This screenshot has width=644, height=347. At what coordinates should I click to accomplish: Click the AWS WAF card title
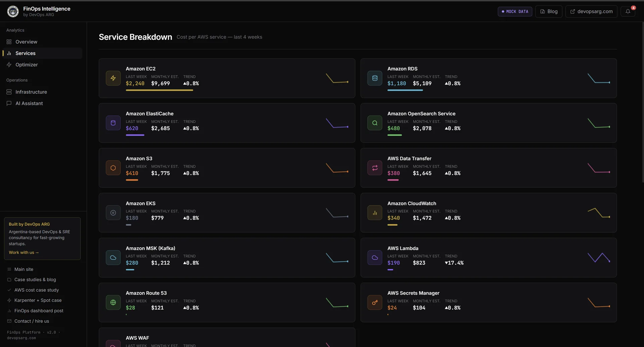pyautogui.click(x=137, y=338)
